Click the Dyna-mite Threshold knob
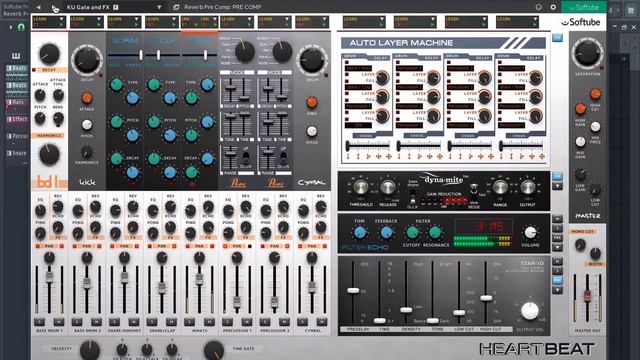This screenshot has height=360, width=640. (x=361, y=187)
